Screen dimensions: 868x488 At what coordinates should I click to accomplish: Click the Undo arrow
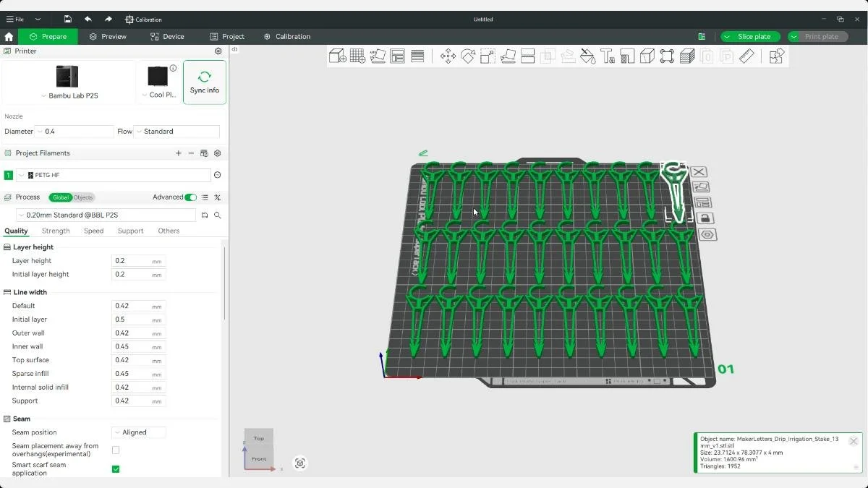point(88,20)
